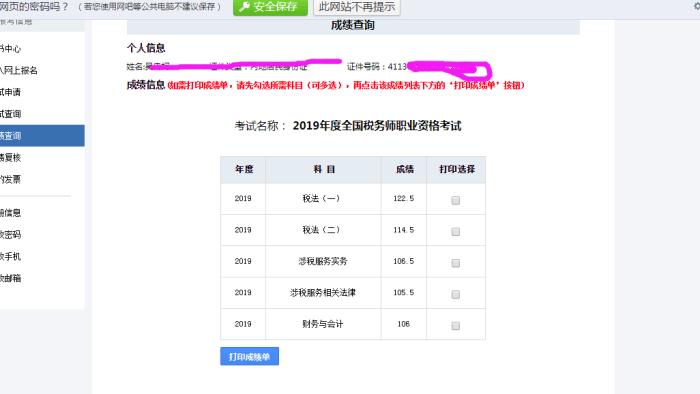Click the 涉税服务实务 subject cell
The width and height of the screenshot is (700, 394).
(323, 261)
